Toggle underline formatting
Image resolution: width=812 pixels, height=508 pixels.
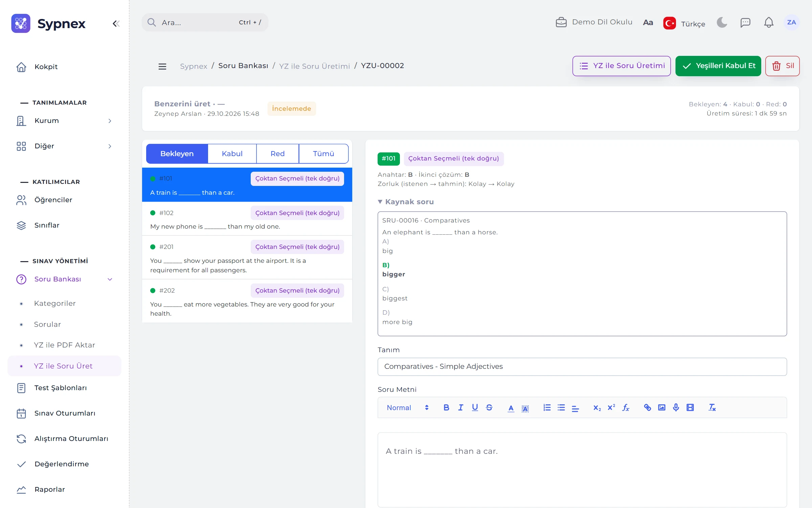[475, 407]
